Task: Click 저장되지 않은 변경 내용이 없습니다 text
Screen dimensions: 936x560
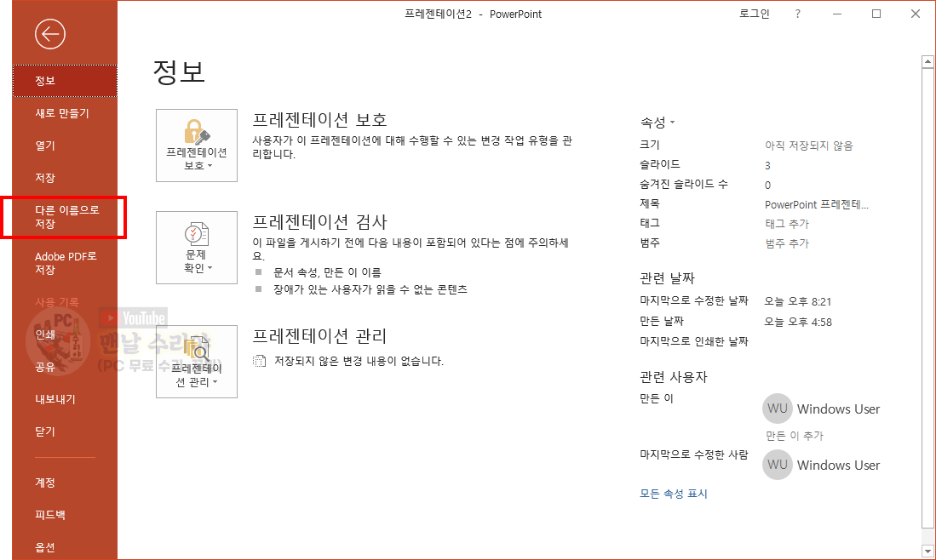Action: click(359, 361)
